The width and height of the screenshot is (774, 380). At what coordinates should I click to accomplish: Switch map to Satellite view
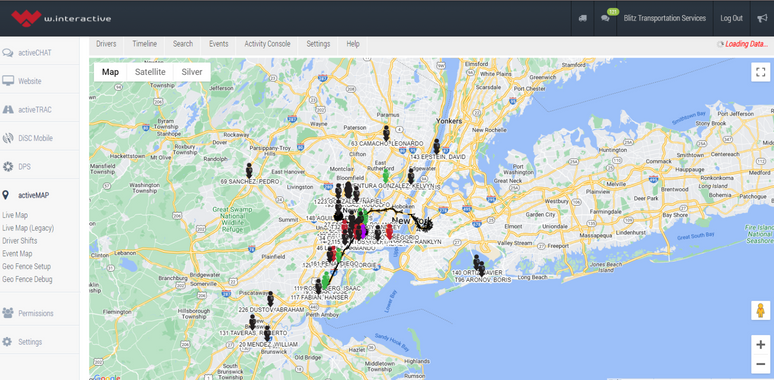[x=150, y=72]
